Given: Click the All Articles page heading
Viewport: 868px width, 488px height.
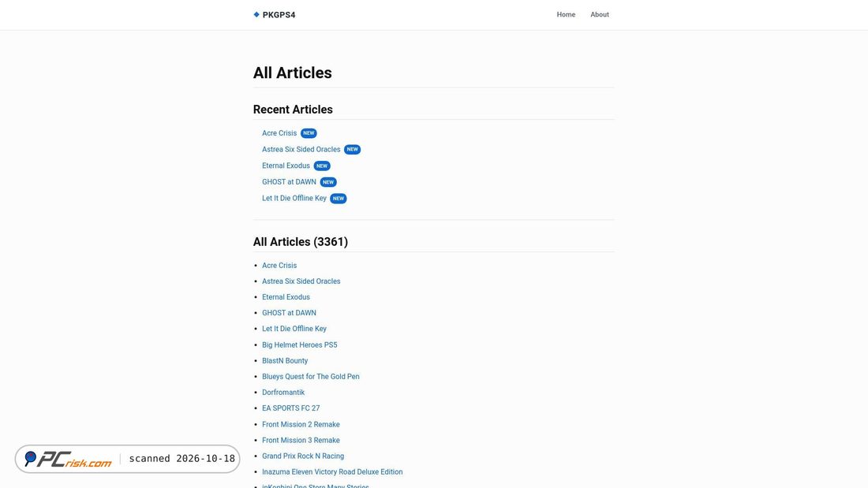Looking at the screenshot, I should tap(292, 73).
